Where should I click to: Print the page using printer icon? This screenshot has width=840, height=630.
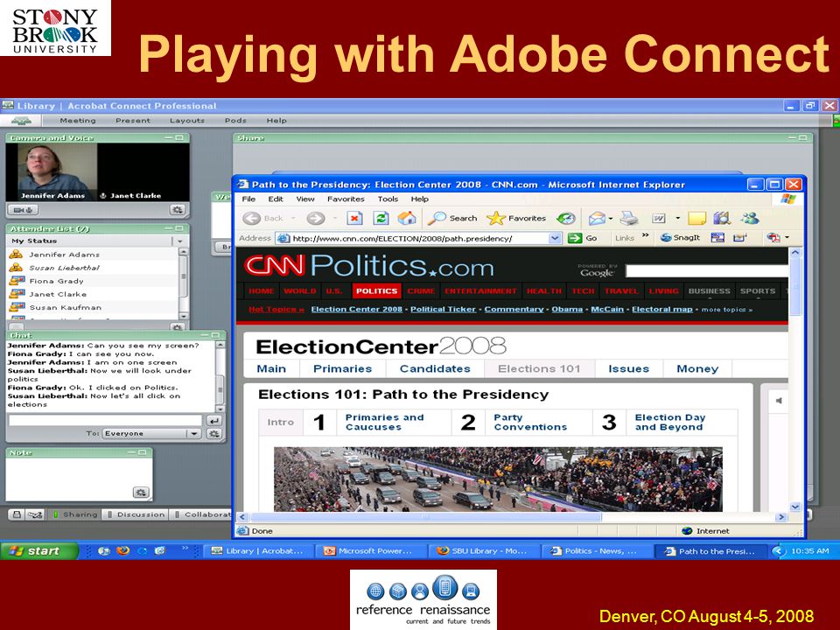coord(629,218)
